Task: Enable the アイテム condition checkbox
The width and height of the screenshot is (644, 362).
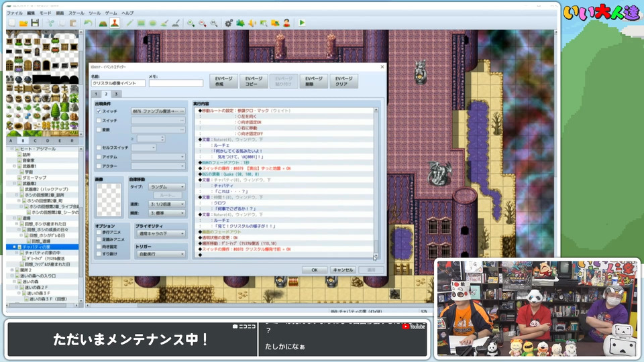Action: click(x=99, y=157)
